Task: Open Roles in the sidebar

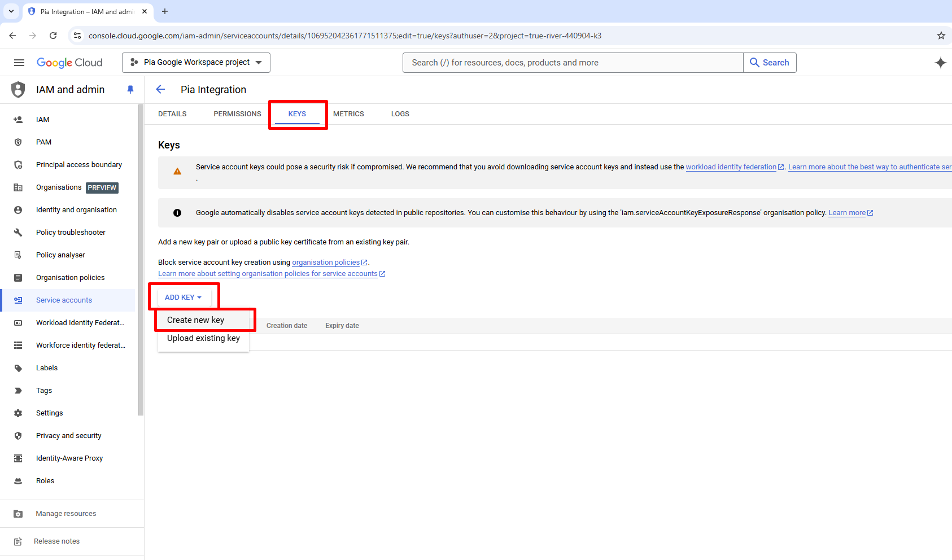Action: (x=68, y=481)
